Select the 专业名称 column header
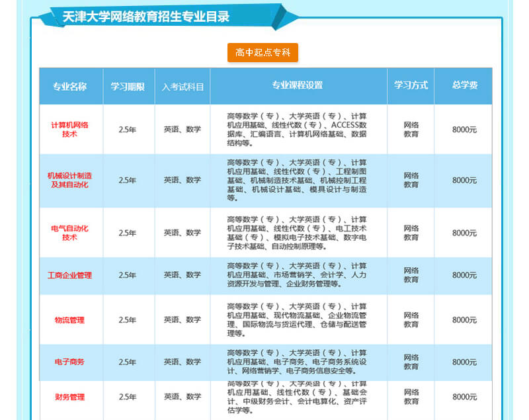Screen dimensions: 529x420 (x=70, y=87)
